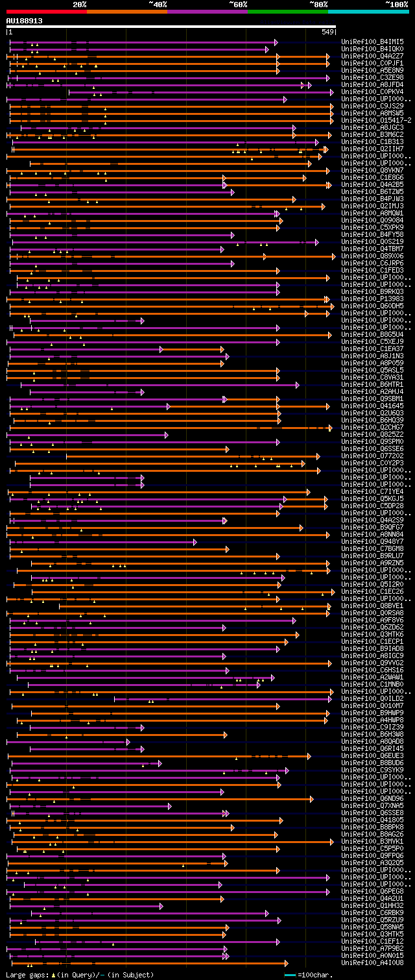This screenshot has width=415, height=980.
Task: Open hit UniRef100_O15417-2
Action: (x=376, y=120)
